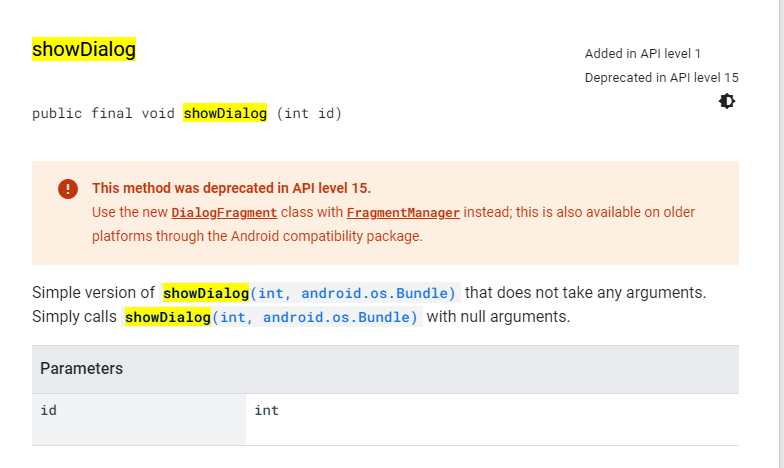The height and width of the screenshot is (468, 784).
Task: Follow the second showDialog(int, android.os.Bundle) link after 'Simply calls'
Action: pos(272,317)
